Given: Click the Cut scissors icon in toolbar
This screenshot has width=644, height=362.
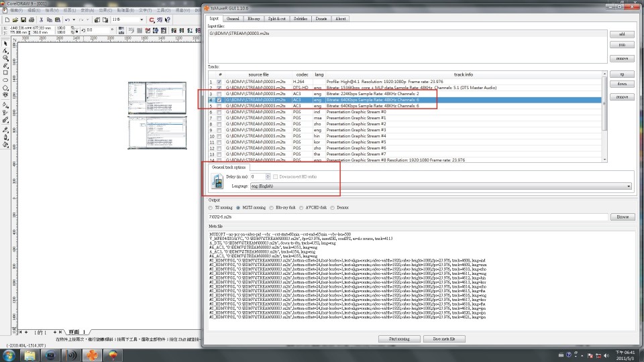Looking at the screenshot, I should coord(40,20).
